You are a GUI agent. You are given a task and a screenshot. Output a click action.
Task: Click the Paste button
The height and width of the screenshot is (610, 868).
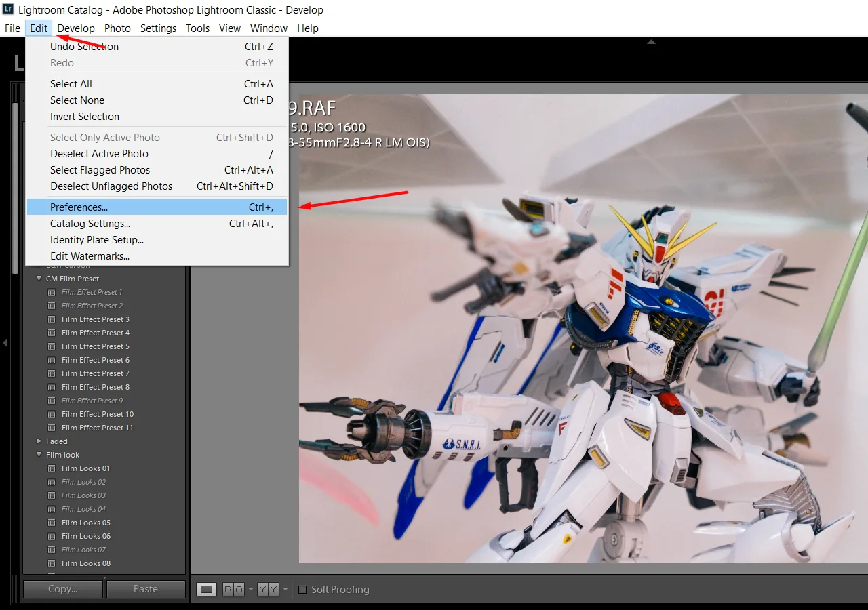coord(146,590)
